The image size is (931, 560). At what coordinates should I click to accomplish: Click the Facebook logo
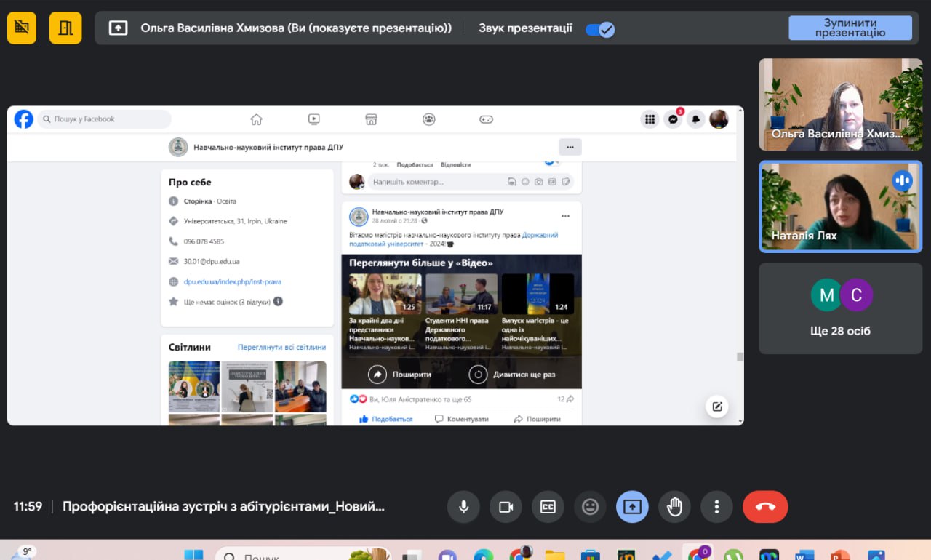click(24, 119)
